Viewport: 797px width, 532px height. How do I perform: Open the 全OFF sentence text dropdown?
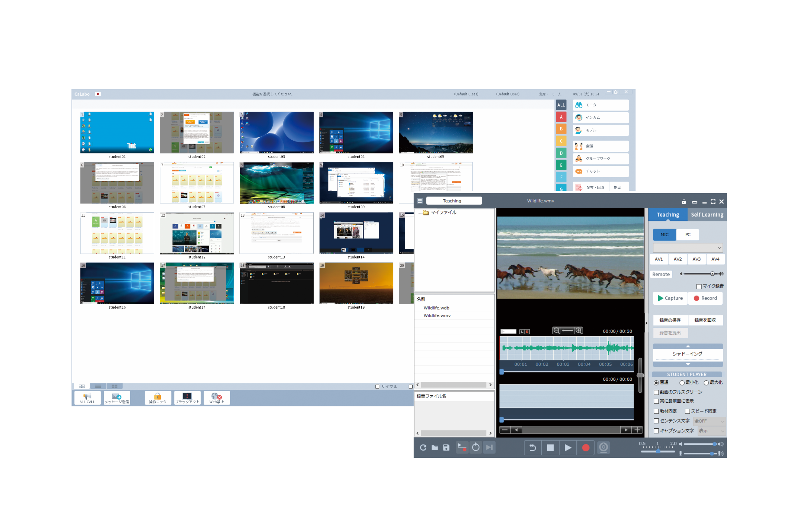(x=709, y=421)
